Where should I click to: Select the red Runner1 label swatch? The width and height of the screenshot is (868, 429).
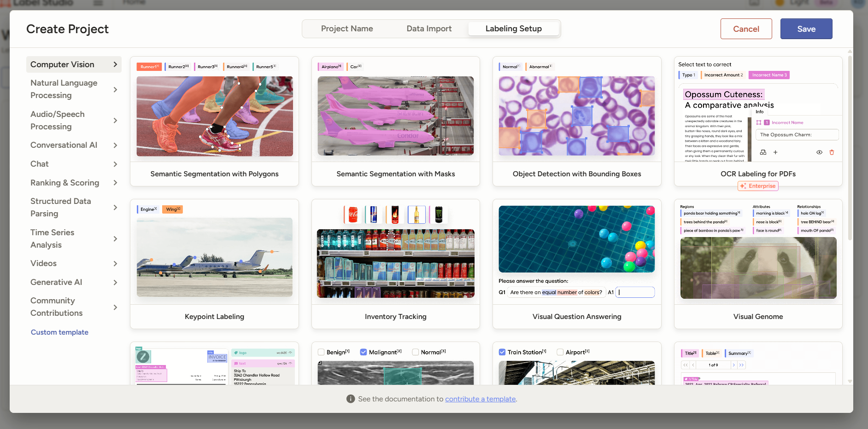coord(149,67)
